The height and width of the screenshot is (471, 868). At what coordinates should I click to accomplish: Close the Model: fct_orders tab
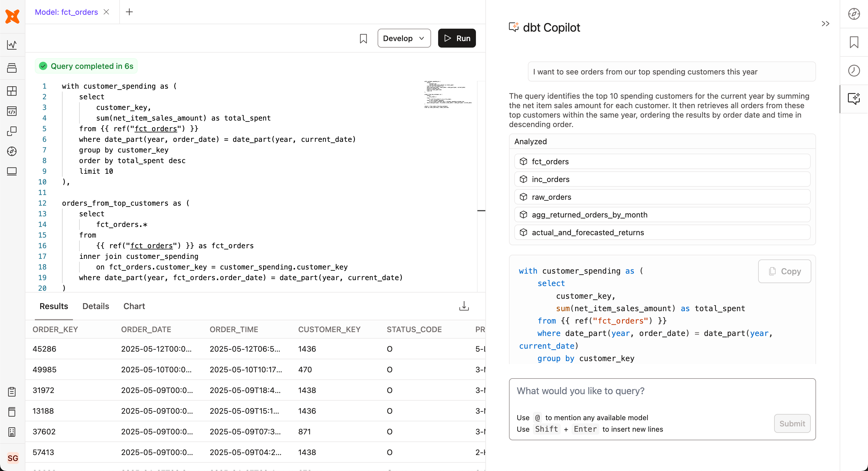point(106,12)
